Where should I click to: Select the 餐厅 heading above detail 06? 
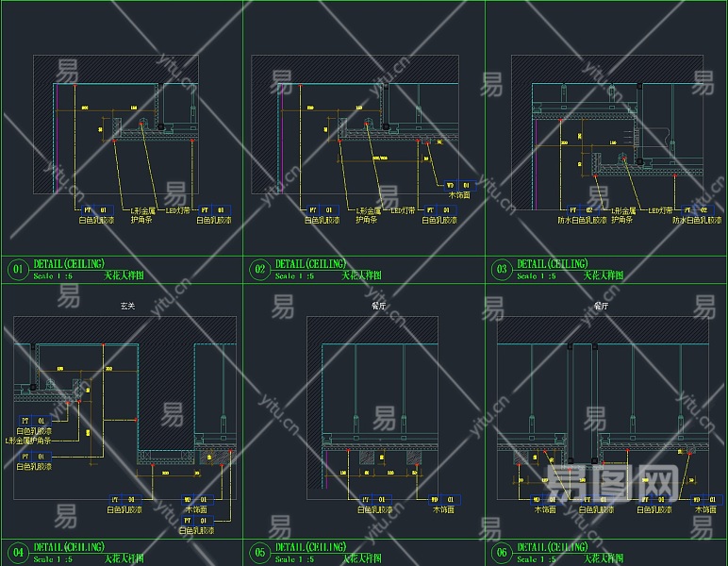(x=602, y=306)
